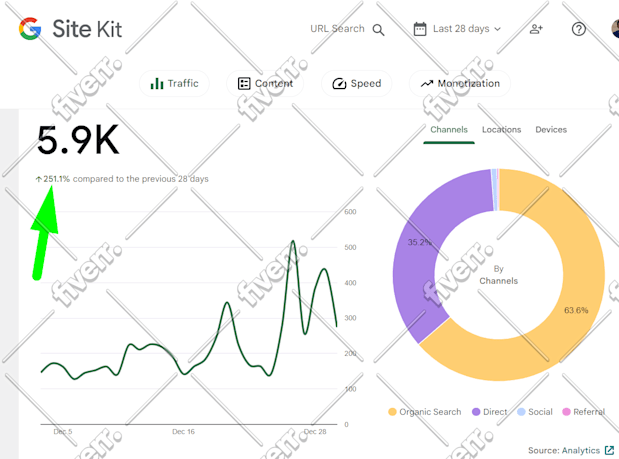The height and width of the screenshot is (459, 619).
Task: Click the Organic Search legend swatch
Action: [392, 412]
